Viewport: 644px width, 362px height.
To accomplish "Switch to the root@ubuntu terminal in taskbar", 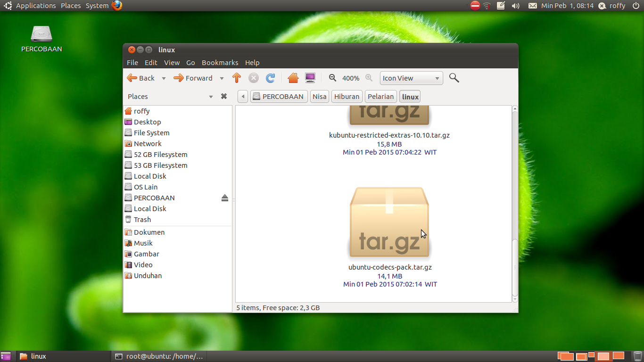I will pos(159,356).
